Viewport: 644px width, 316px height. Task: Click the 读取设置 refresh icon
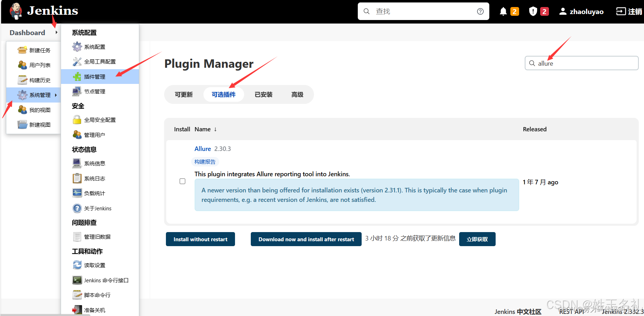click(77, 265)
